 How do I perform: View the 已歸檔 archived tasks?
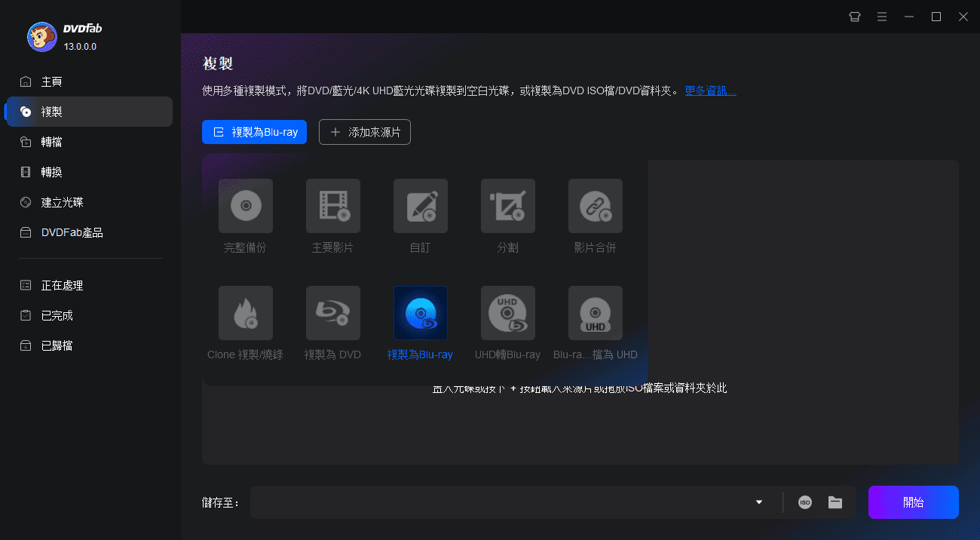[x=89, y=345]
